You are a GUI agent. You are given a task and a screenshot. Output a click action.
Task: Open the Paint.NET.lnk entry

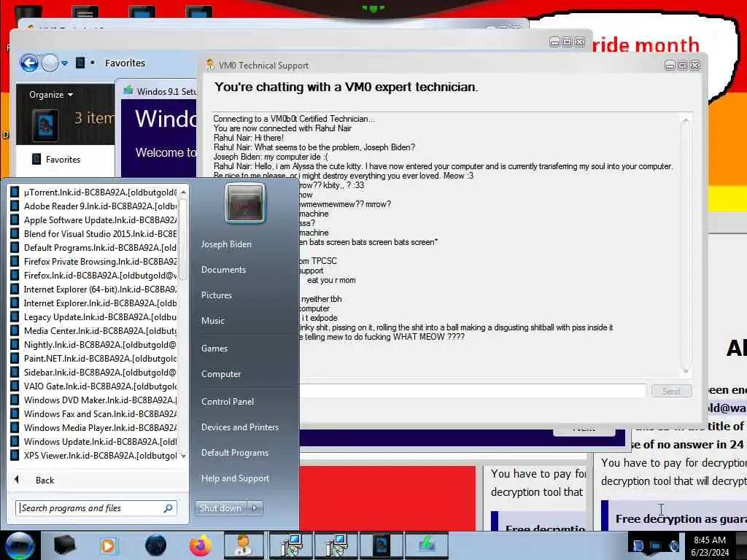tap(93, 359)
